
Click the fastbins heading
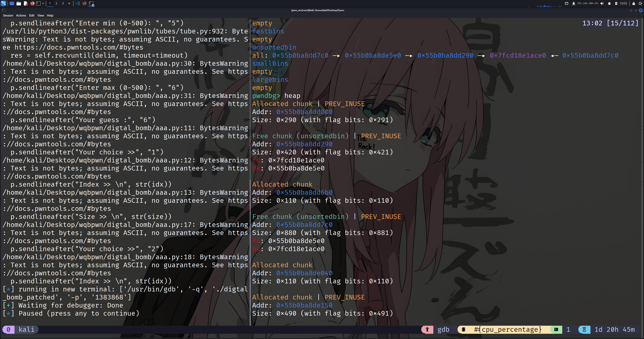[268, 31]
